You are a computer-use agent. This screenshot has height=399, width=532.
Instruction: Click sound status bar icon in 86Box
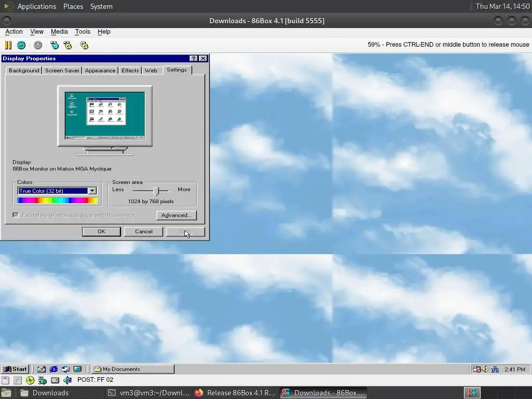[67, 380]
